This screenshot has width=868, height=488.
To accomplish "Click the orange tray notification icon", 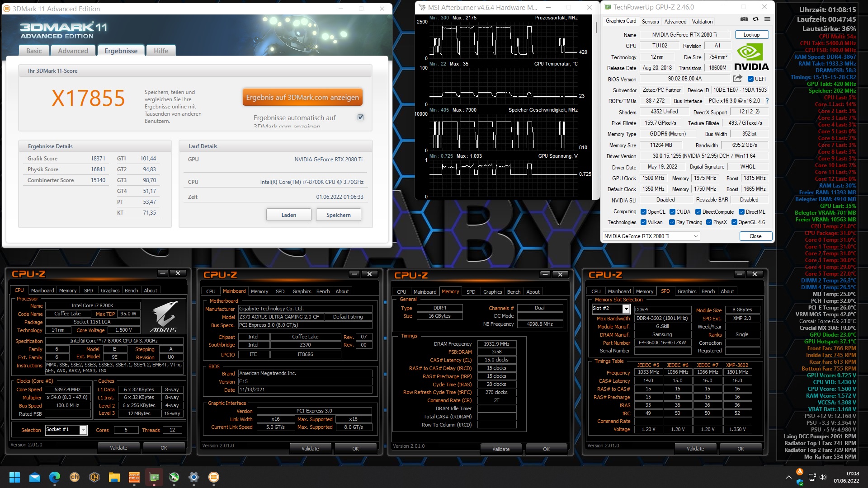I will point(799,472).
